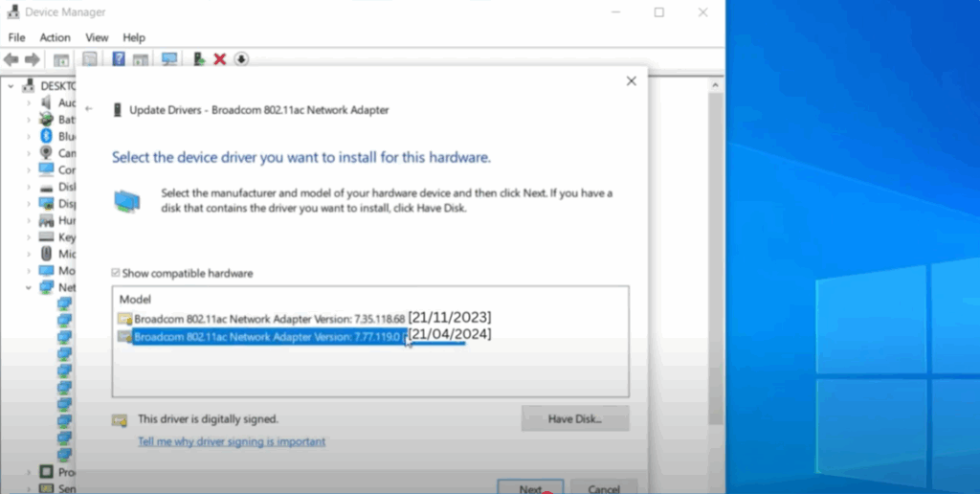This screenshot has height=494, width=980.
Task: Click the Processors category chip icon
Action: pos(46,471)
